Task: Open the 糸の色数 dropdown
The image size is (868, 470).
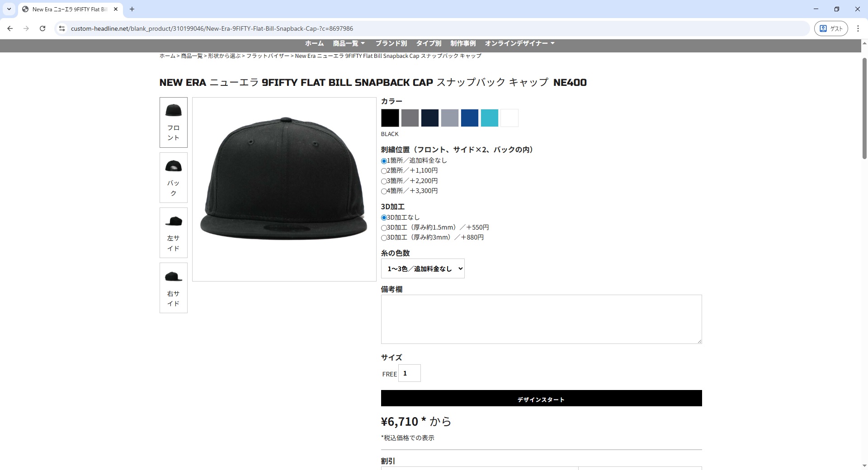Action: [423, 268]
